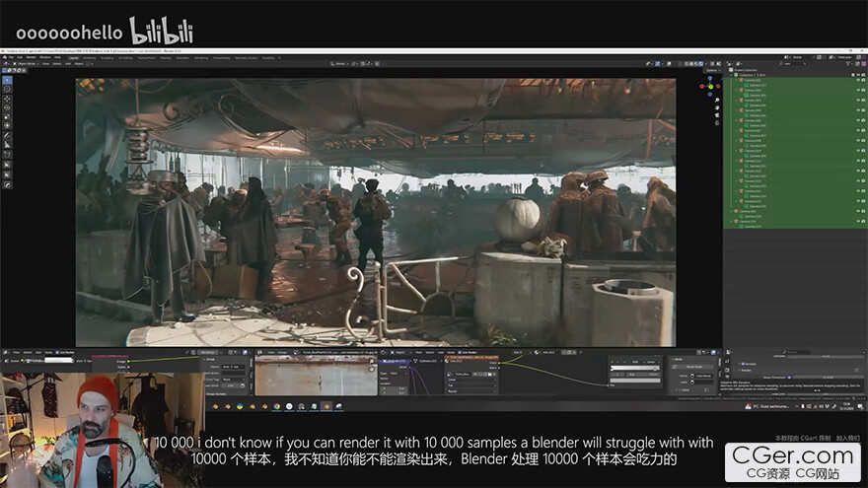The width and height of the screenshot is (868, 488).
Task: Collapse Camera.014 tree row
Action: (x=736, y=191)
